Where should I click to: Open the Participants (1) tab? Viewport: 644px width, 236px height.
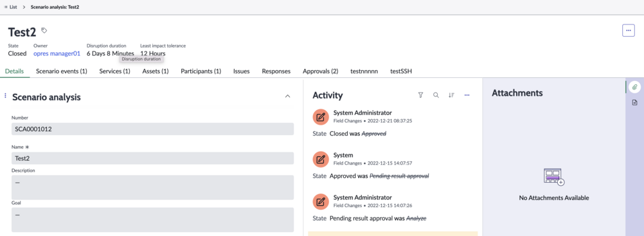(201, 71)
